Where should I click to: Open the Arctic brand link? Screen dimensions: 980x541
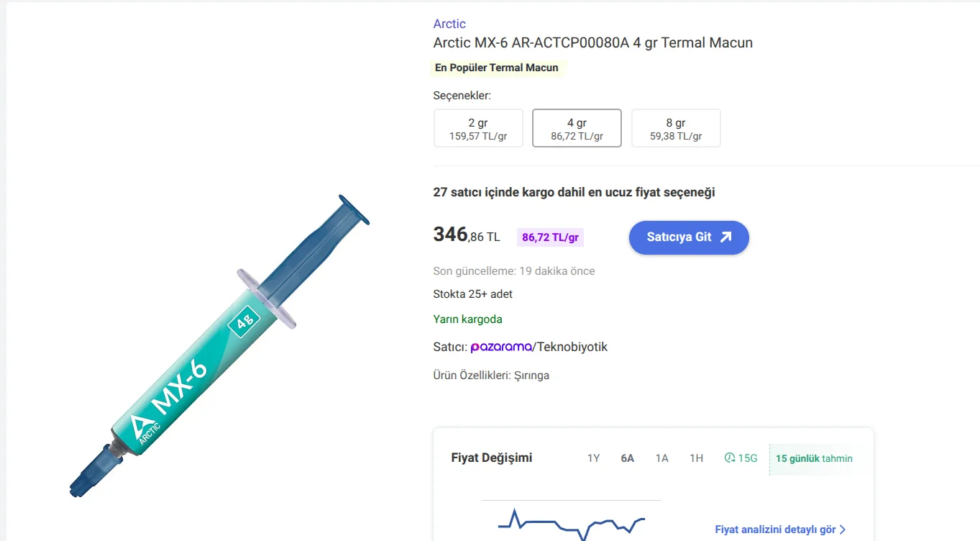click(x=449, y=24)
